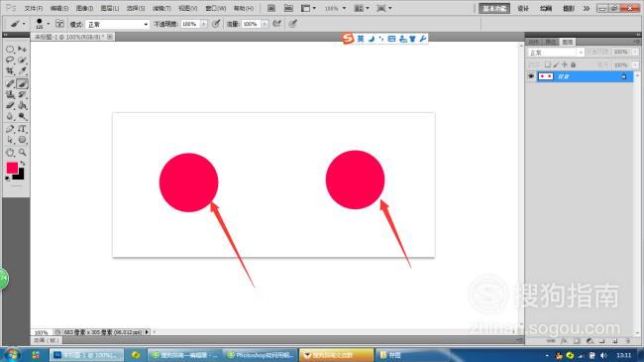Open the 编辑(E) menu
The image size is (644, 362).
point(59,8)
